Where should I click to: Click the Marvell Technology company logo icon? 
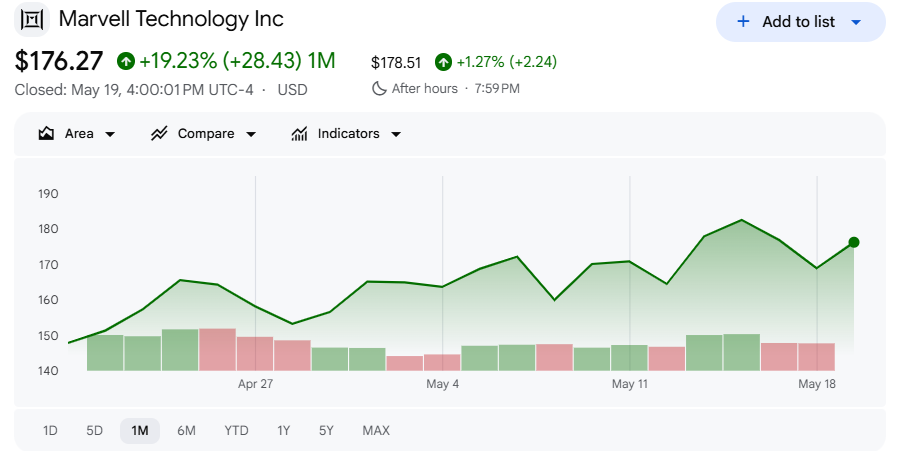[31, 20]
